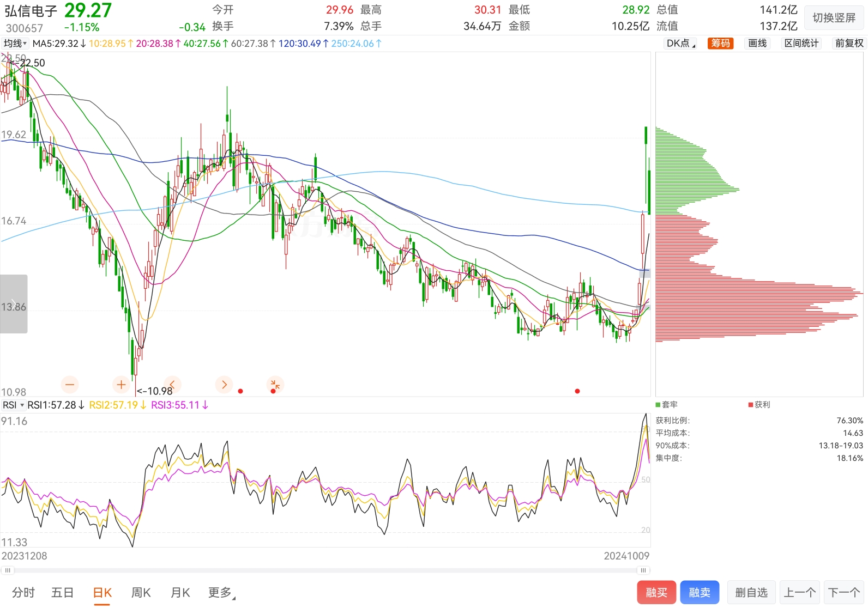This screenshot has width=868, height=608.
Task: Click the 最高 value 30.31
Action: point(487,10)
